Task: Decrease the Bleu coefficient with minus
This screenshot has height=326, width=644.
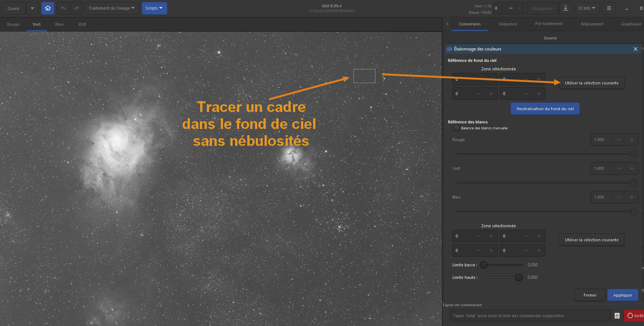Action: pos(619,197)
